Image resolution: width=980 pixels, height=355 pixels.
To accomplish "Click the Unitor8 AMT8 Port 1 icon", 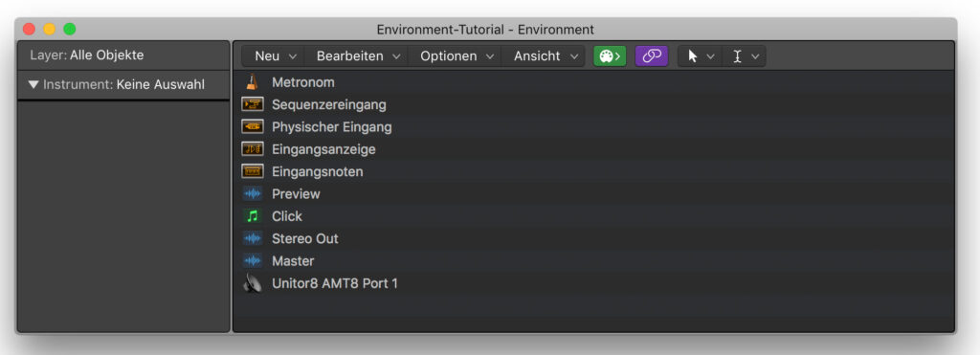I will (x=253, y=284).
